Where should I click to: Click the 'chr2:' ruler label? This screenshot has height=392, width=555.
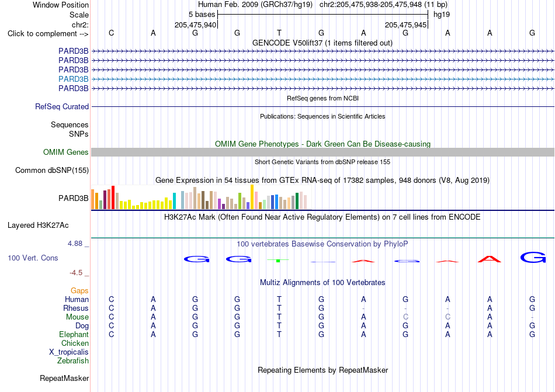coord(80,25)
